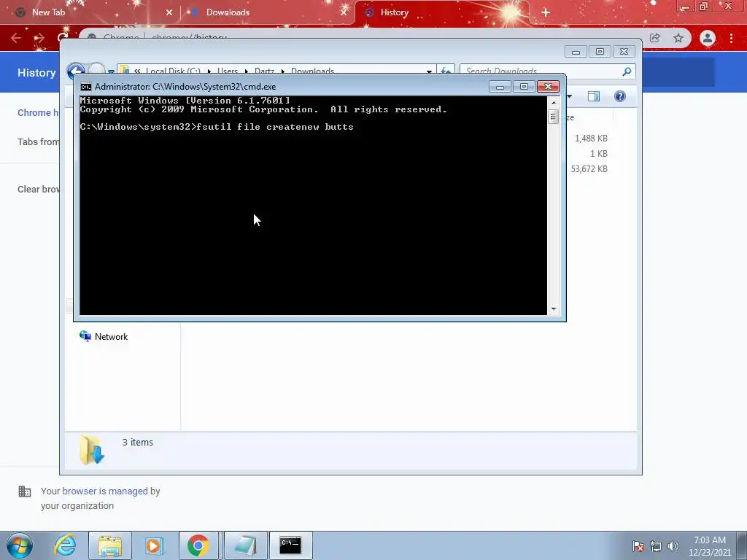Click the 3 items status text
This screenshot has height=560, width=747.
[x=138, y=442]
